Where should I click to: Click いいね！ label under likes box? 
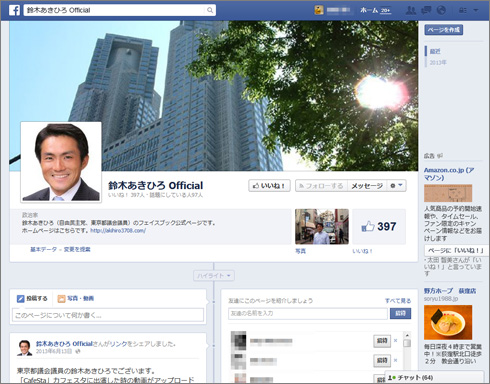pyautogui.click(x=362, y=251)
